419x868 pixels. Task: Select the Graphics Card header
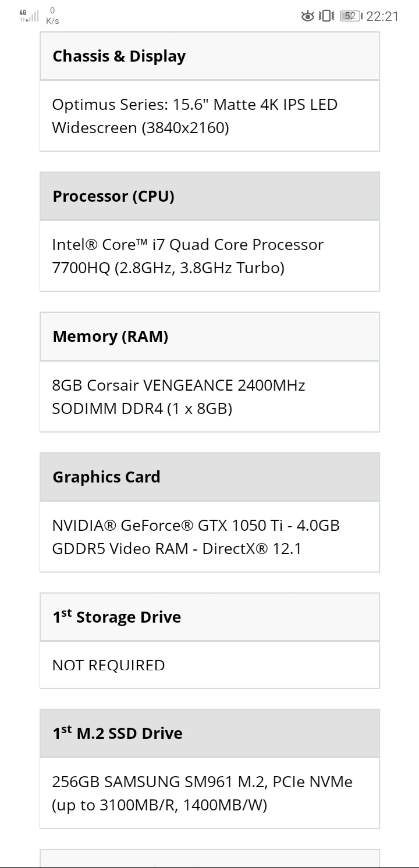210,477
